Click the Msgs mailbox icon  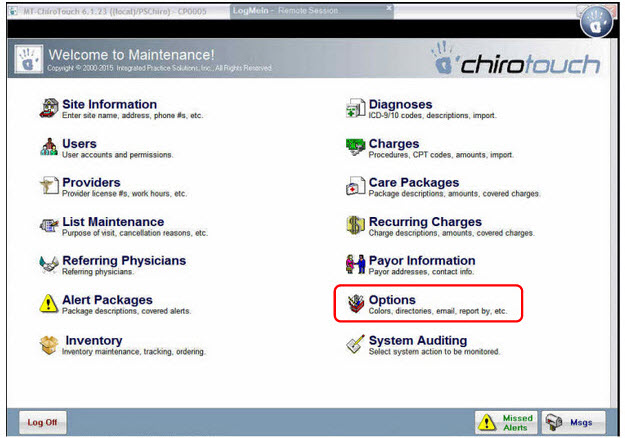click(554, 422)
